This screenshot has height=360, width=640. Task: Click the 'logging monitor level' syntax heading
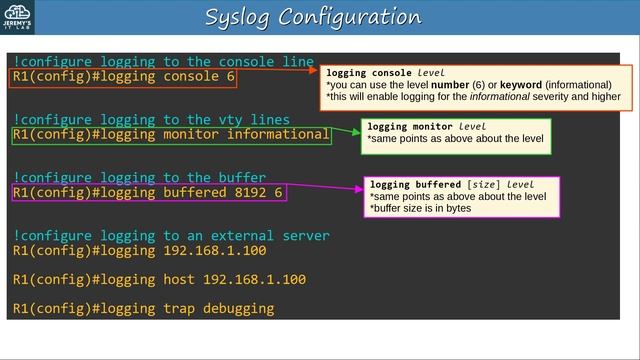(x=427, y=127)
